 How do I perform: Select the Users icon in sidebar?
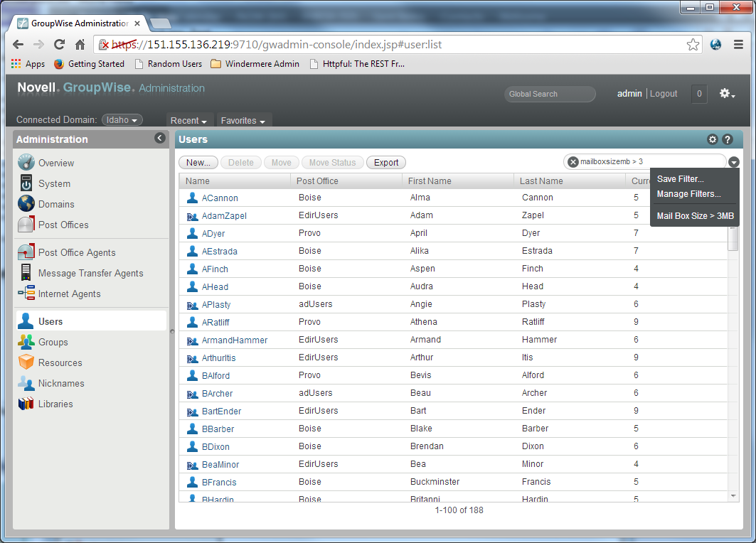tap(26, 321)
